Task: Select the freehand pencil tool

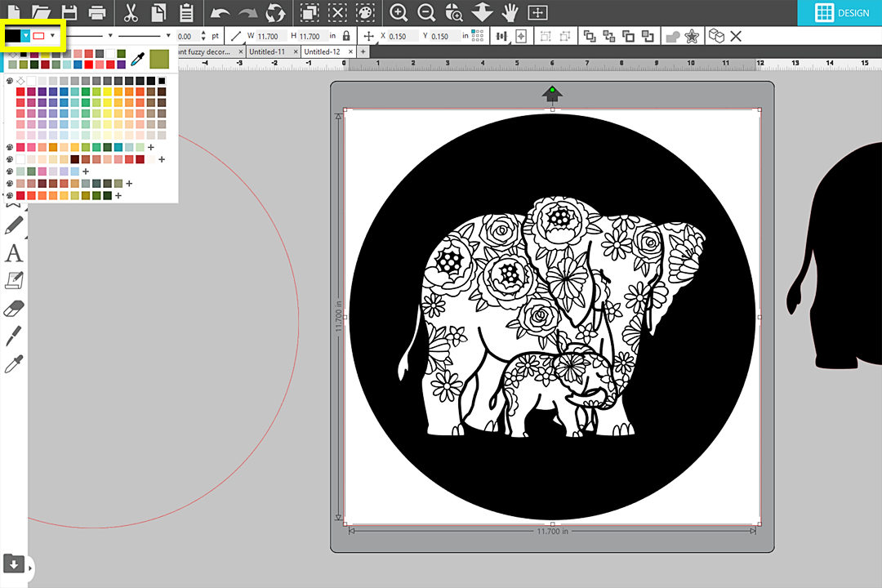Action: pyautogui.click(x=14, y=225)
